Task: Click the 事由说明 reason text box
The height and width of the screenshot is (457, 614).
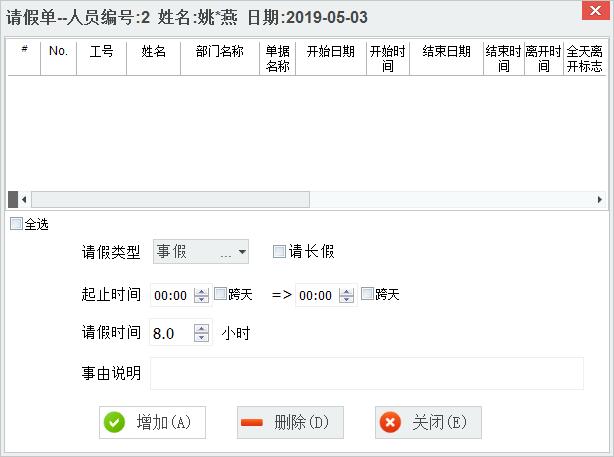Action: point(367,373)
